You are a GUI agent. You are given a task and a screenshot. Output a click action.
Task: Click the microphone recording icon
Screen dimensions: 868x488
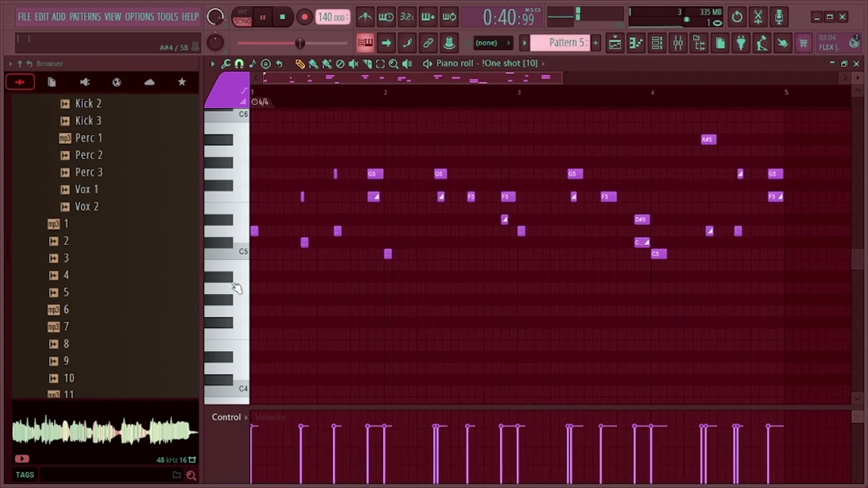779,17
